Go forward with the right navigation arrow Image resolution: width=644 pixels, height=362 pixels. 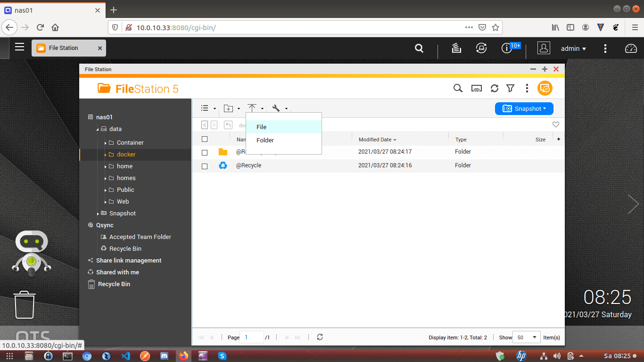point(214,125)
